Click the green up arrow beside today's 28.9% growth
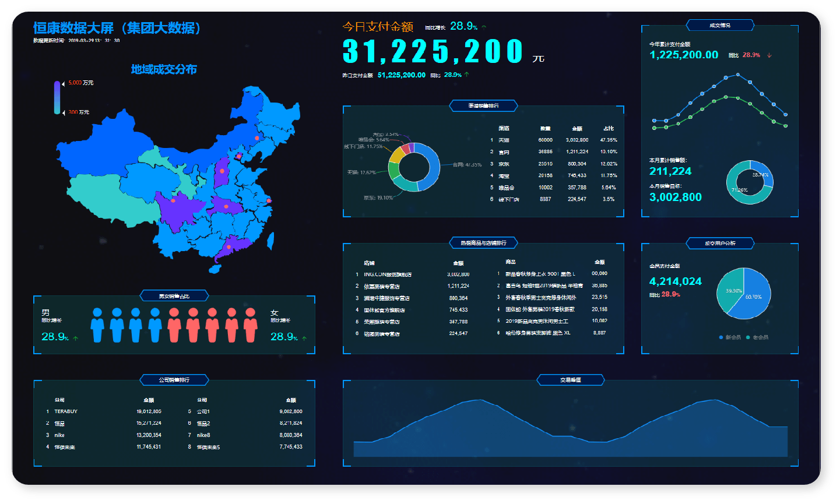The image size is (840, 504). pos(484,27)
